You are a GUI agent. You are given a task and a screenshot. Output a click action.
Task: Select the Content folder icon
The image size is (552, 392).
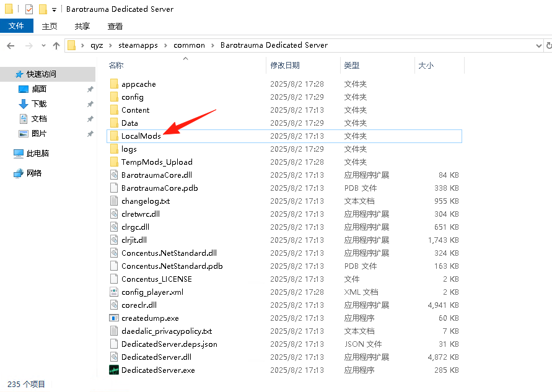click(114, 110)
